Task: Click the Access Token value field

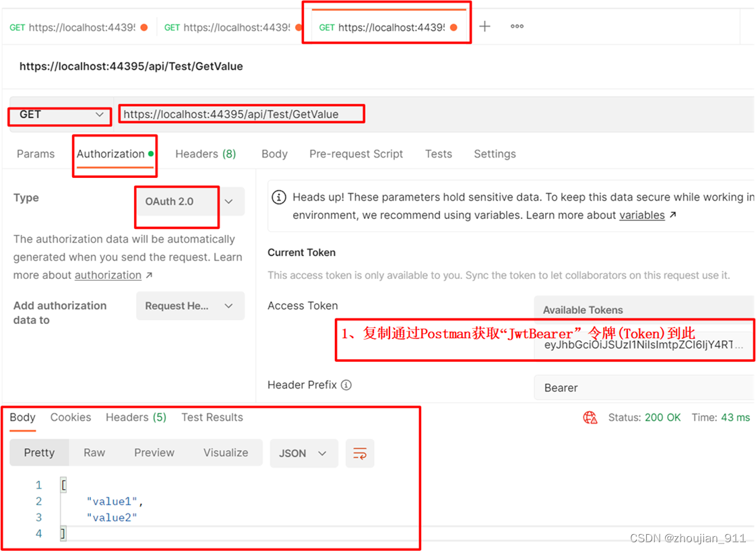Action: [x=644, y=345]
